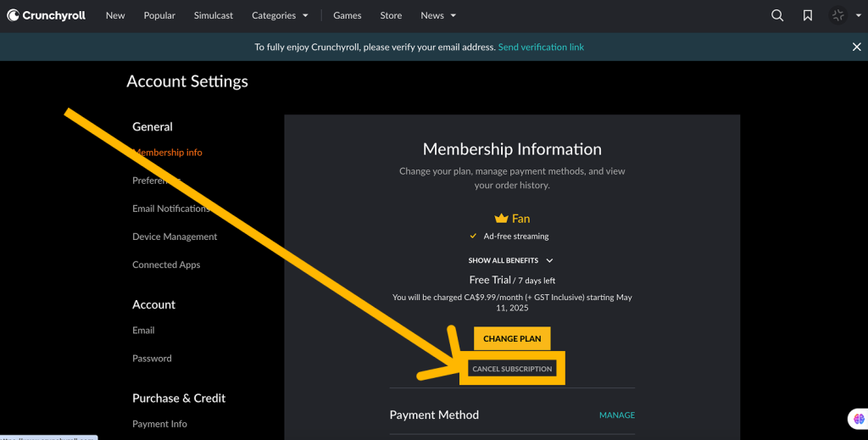Go to the Popular page

click(159, 15)
